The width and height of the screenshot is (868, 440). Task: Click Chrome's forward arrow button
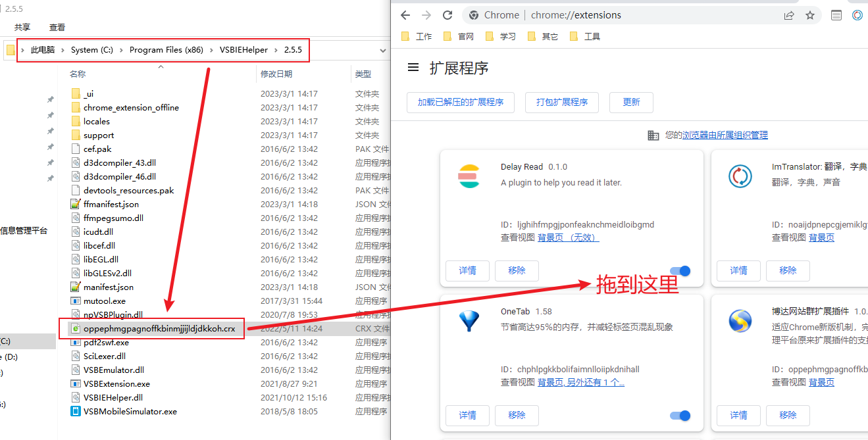click(426, 15)
